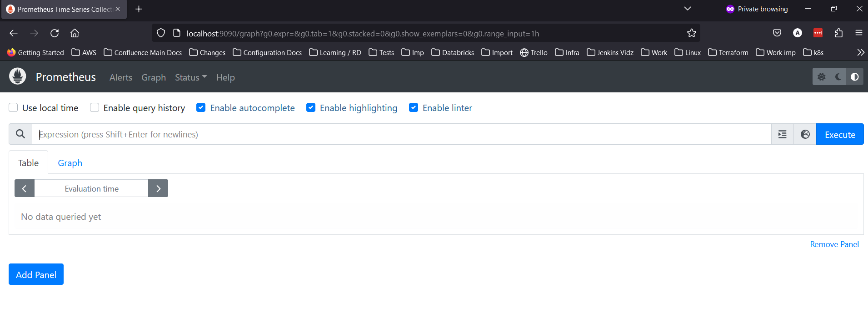Bookmark this page with star icon
Viewport: 868px width, 324px height.
[692, 33]
